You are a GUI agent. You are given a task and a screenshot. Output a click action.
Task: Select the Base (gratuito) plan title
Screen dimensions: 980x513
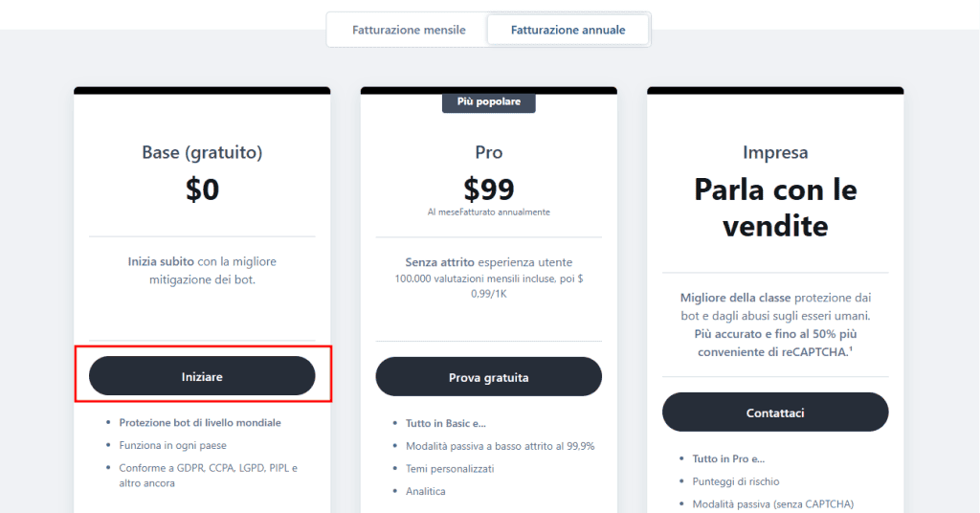202,152
